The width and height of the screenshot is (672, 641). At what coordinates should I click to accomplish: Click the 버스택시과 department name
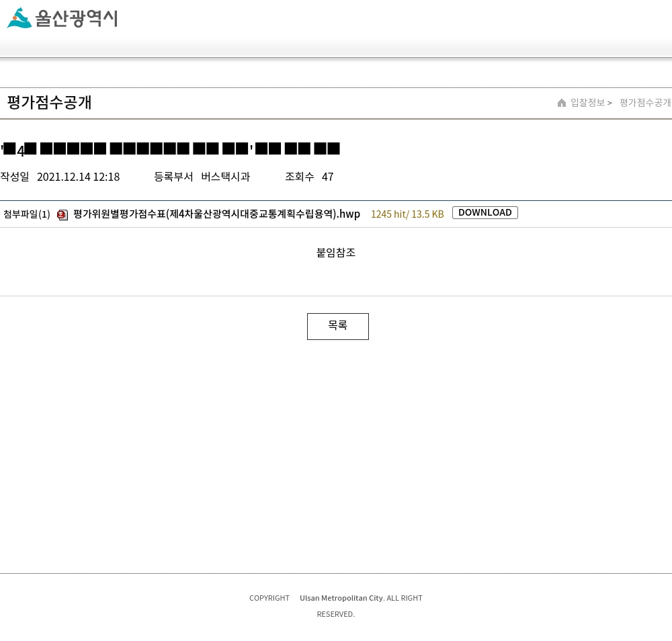(225, 177)
